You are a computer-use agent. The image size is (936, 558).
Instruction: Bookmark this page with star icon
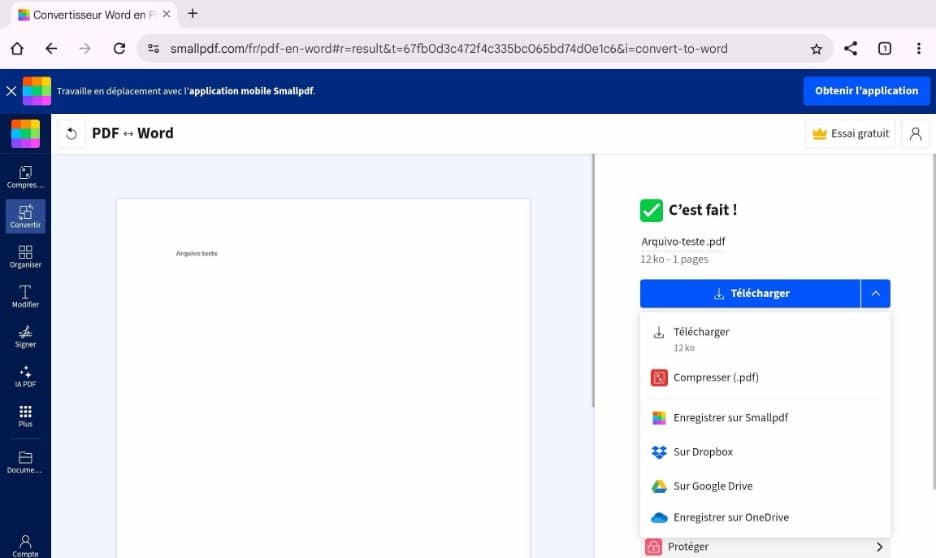tap(816, 49)
